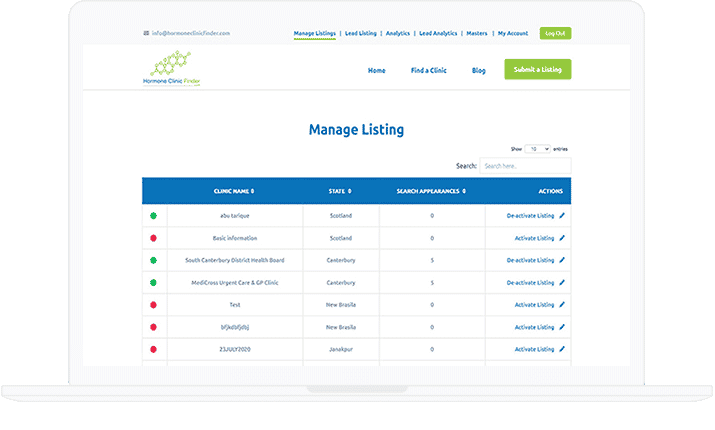Click red status dot for Basic information

(154, 238)
